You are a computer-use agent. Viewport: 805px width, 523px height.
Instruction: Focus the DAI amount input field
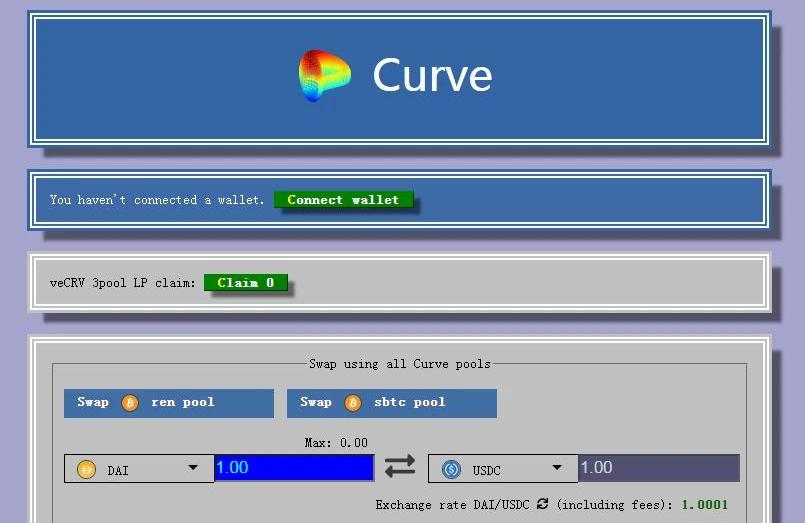click(x=294, y=468)
